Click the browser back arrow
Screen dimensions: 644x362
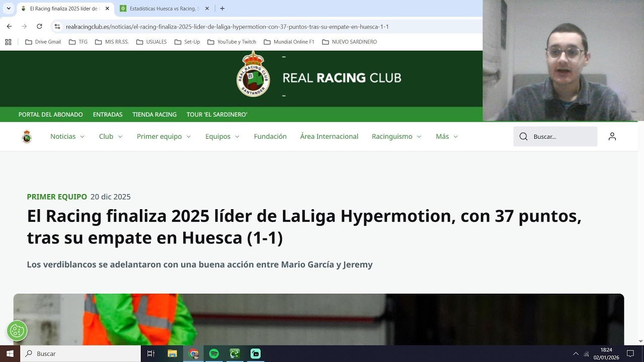(x=9, y=26)
